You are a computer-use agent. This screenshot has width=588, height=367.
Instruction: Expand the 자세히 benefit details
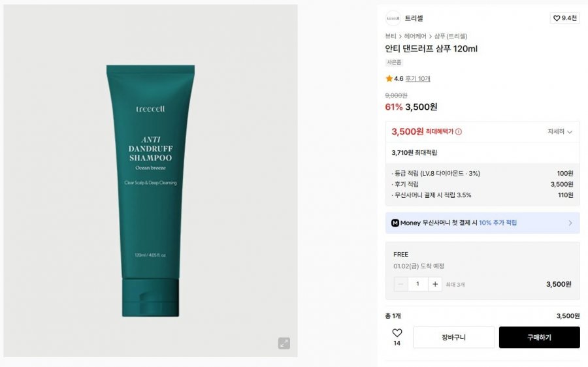[x=560, y=131]
